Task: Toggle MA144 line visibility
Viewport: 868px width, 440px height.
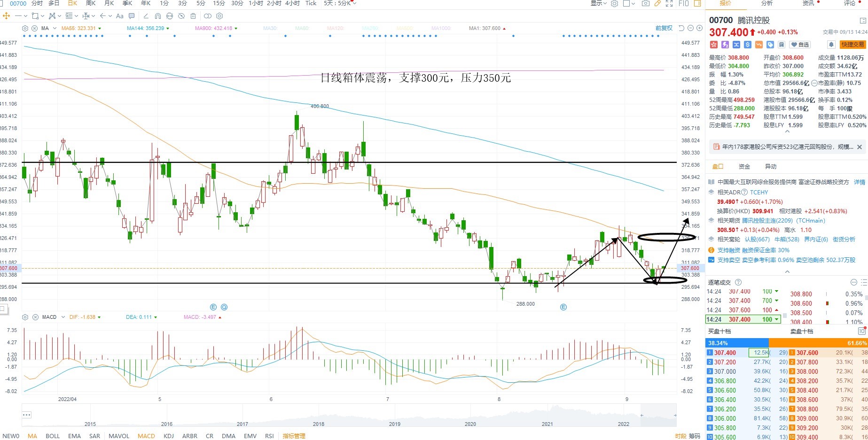Action: click(x=148, y=28)
